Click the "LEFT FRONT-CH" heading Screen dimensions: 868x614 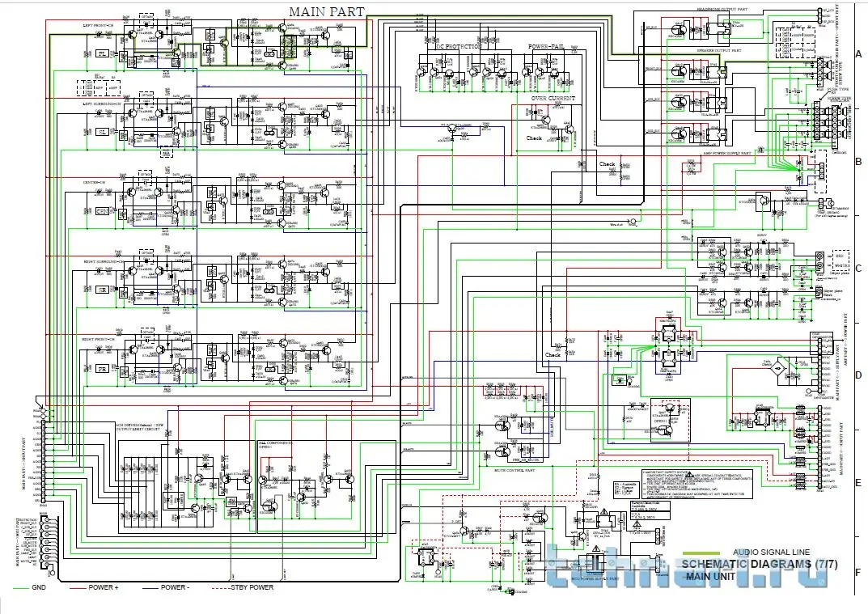(97, 25)
